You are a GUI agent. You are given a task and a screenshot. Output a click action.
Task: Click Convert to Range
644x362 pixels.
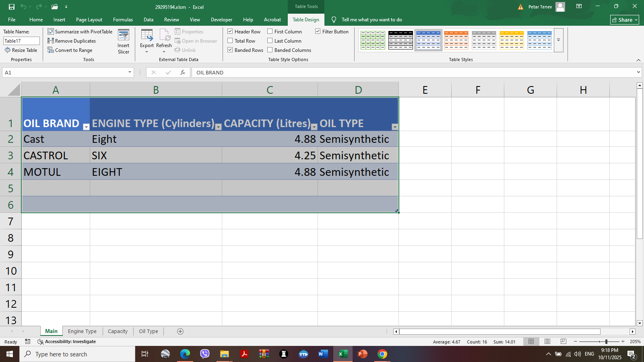coord(70,50)
